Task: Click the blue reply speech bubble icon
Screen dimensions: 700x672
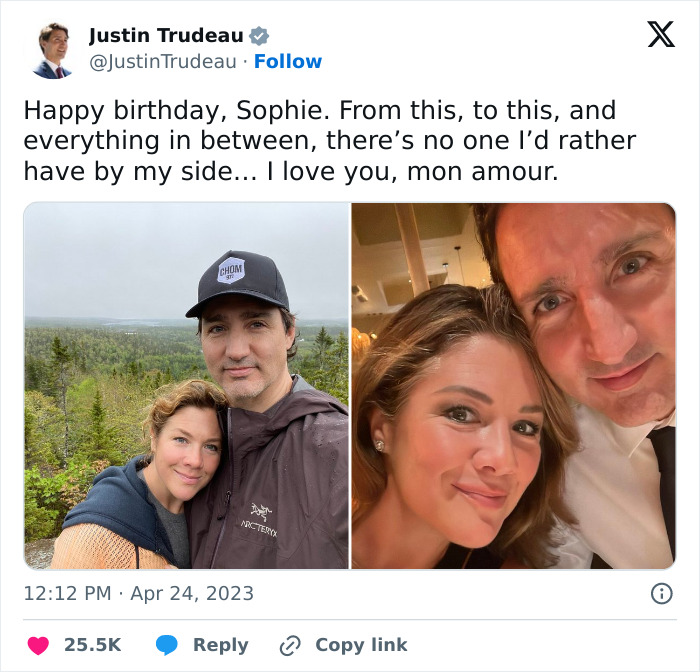Action: [x=167, y=645]
